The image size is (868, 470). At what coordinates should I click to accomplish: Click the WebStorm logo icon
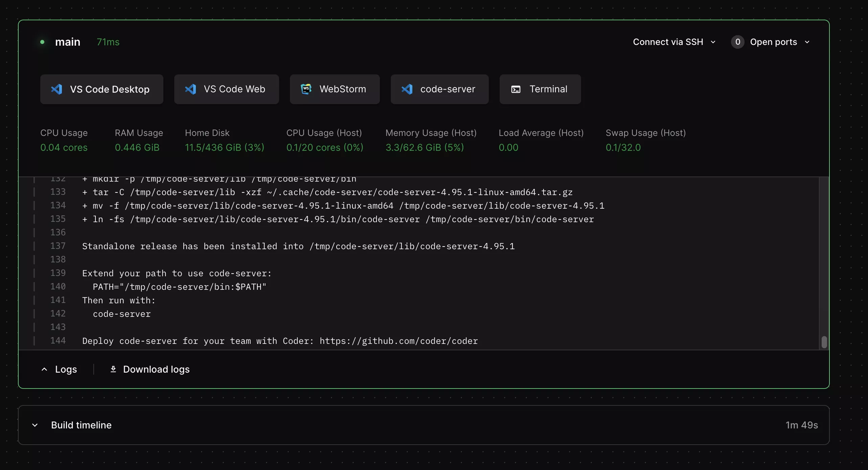coord(306,89)
